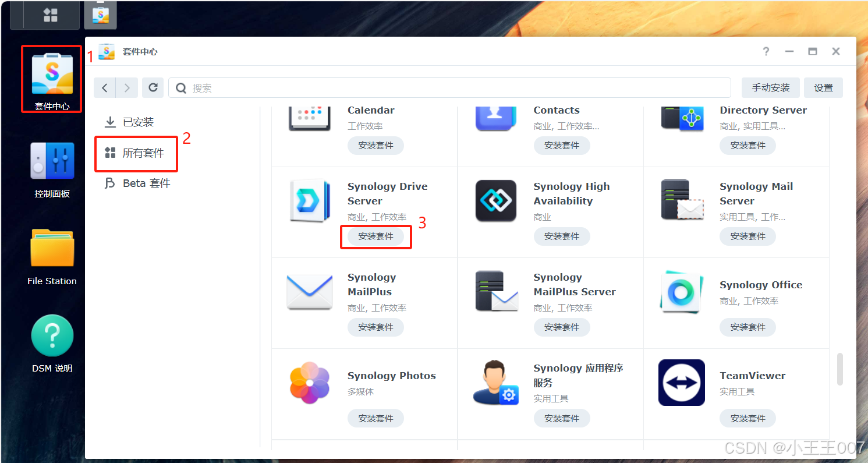868x463 pixels.
Task: Install Synology MailPlus
Action: [x=375, y=327]
